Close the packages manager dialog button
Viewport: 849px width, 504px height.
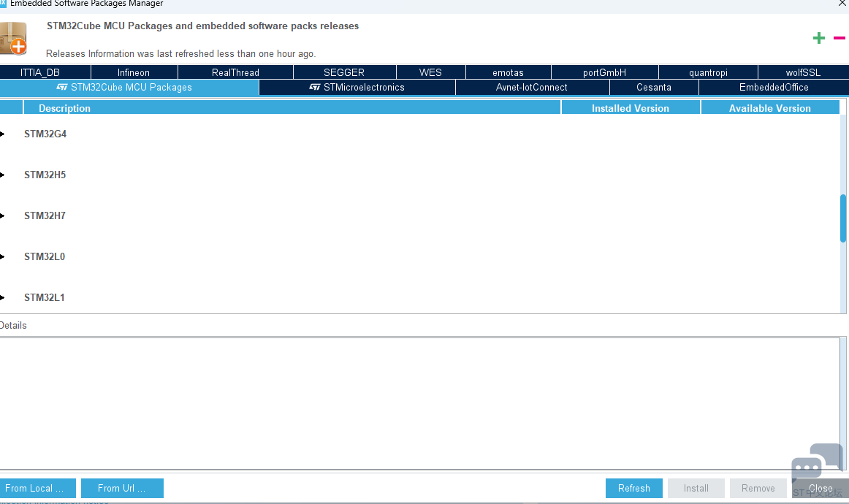pyautogui.click(x=821, y=489)
